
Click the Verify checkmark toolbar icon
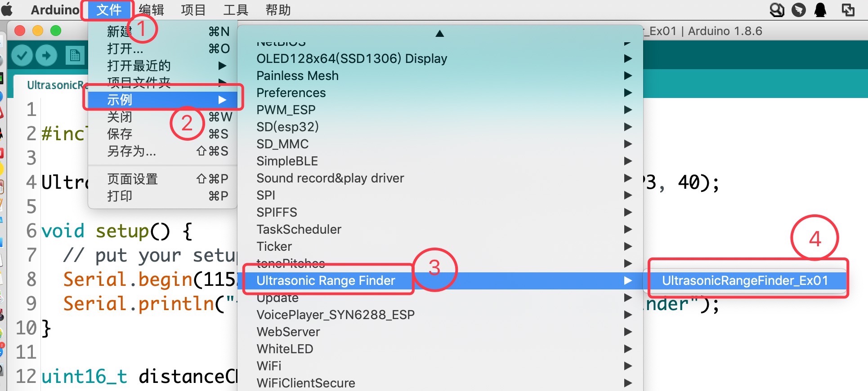[21, 55]
